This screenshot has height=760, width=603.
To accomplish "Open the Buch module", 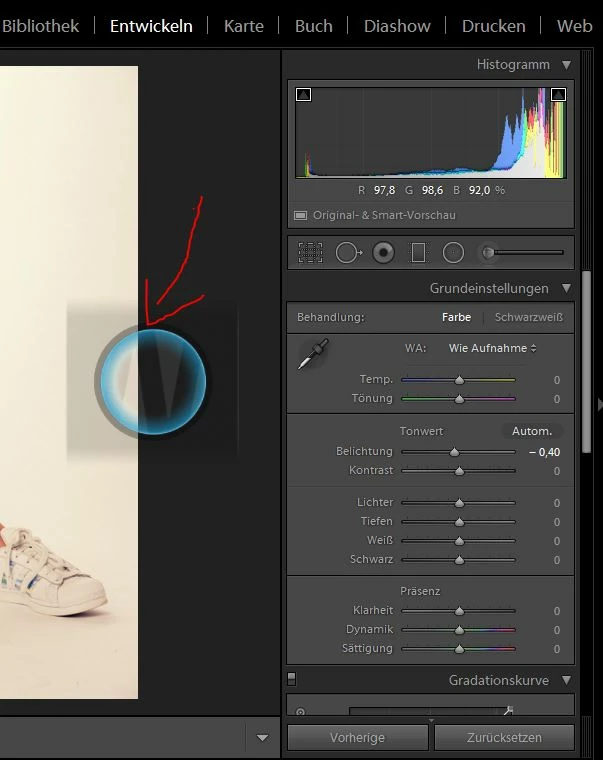I will point(314,26).
